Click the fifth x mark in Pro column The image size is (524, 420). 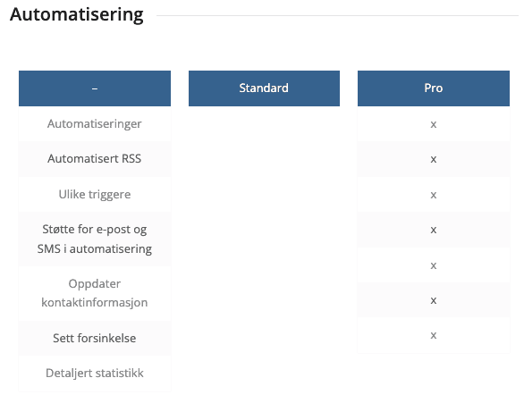pos(434,265)
